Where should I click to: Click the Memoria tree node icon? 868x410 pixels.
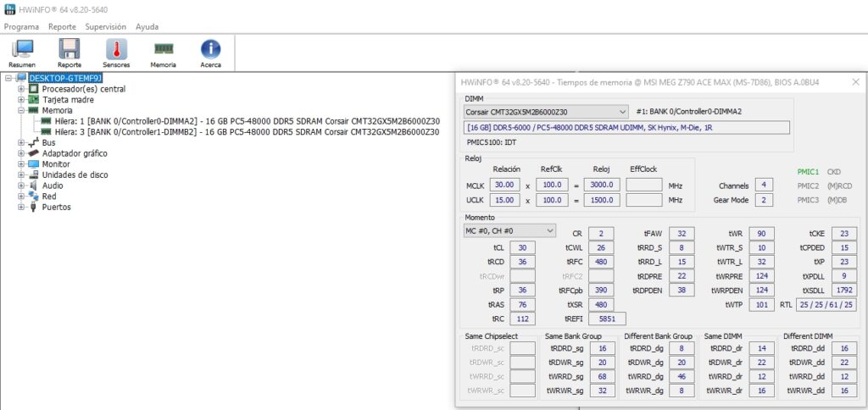pos(34,111)
